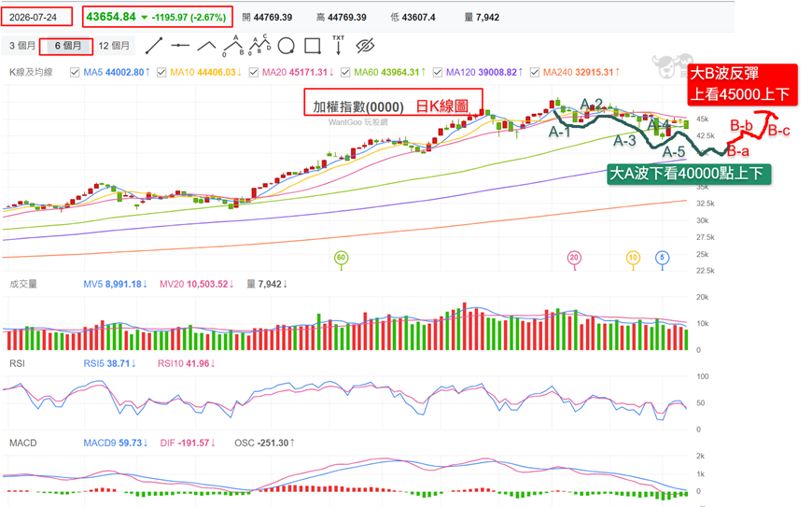Click the RSI5 38.71 value

109,363
